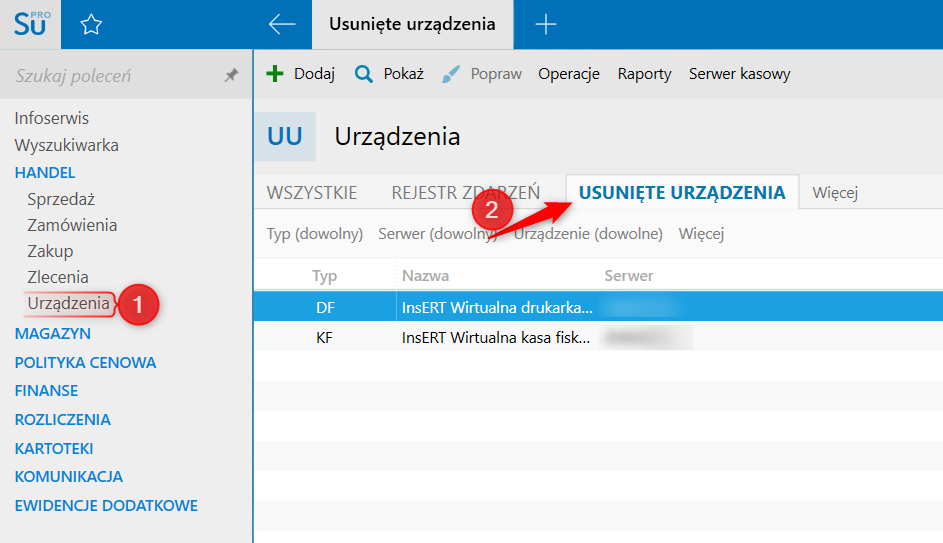Click the KF type cell
This screenshot has height=543, width=943.
324,337
